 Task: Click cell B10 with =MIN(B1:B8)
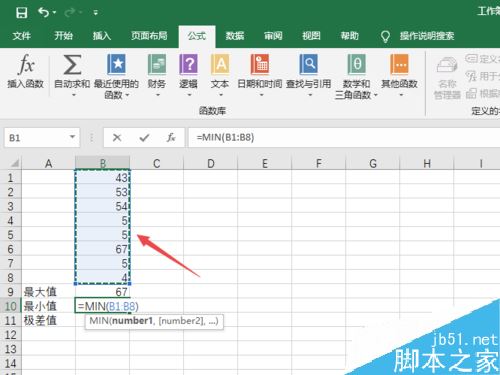(103, 306)
